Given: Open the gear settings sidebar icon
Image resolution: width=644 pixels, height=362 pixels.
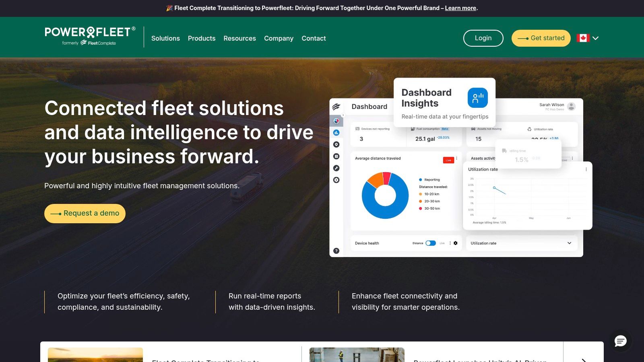Looking at the screenshot, I should [336, 180].
